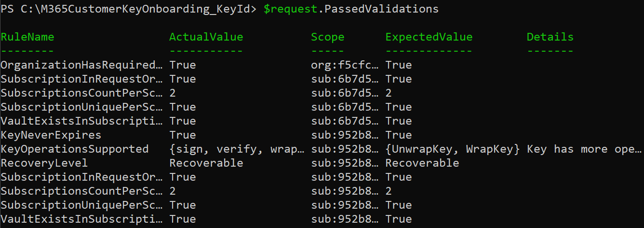
Task: Click the {sign, verify, wrap actual value
Action: coord(237,149)
